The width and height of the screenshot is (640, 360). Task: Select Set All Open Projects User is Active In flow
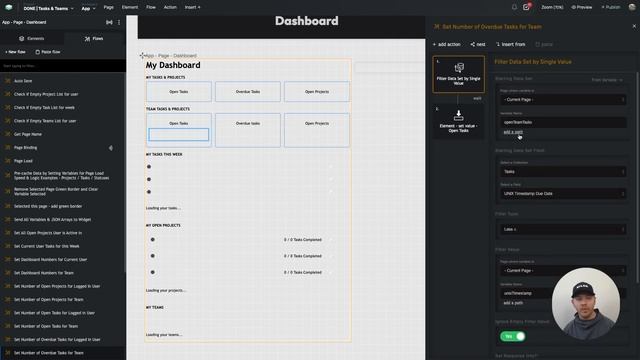point(63,233)
